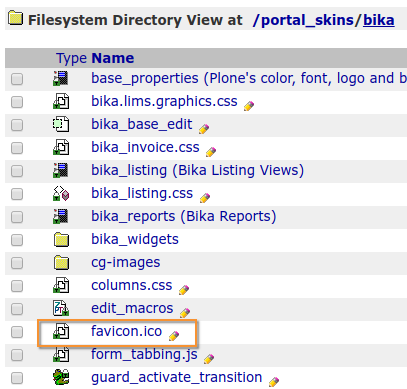The height and width of the screenshot is (389, 407).
Task: Click the bika_widgets folder icon
Action: coord(61,240)
